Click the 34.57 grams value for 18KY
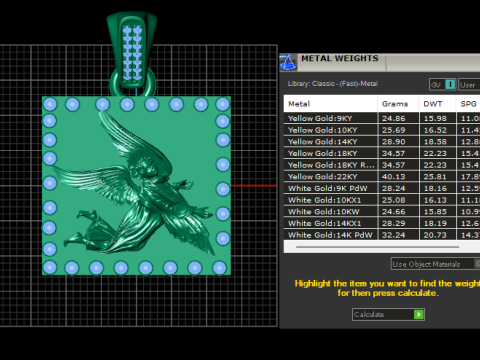The height and width of the screenshot is (360, 480). [x=394, y=153]
